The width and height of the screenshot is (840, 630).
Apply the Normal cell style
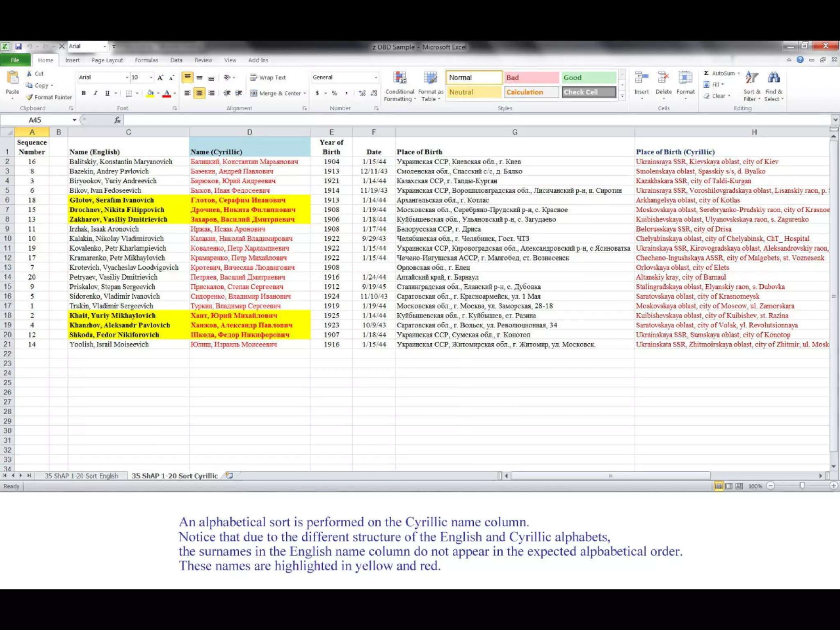pos(474,78)
